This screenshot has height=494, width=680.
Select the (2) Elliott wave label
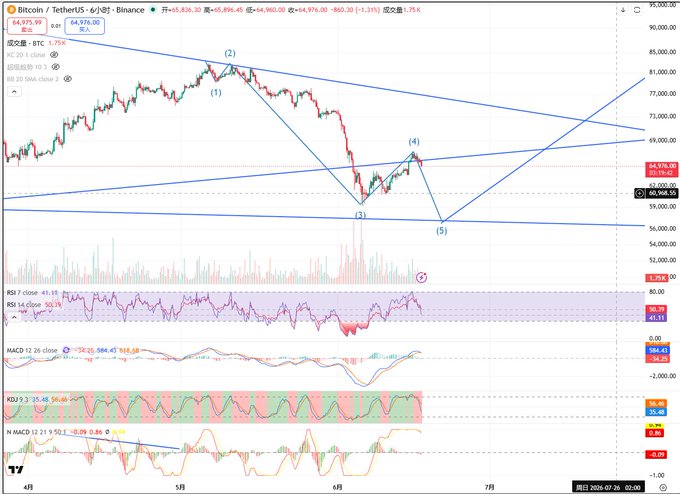230,53
